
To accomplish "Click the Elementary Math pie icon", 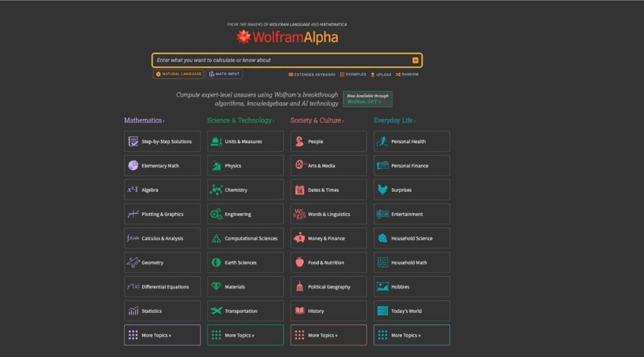I will [133, 166].
